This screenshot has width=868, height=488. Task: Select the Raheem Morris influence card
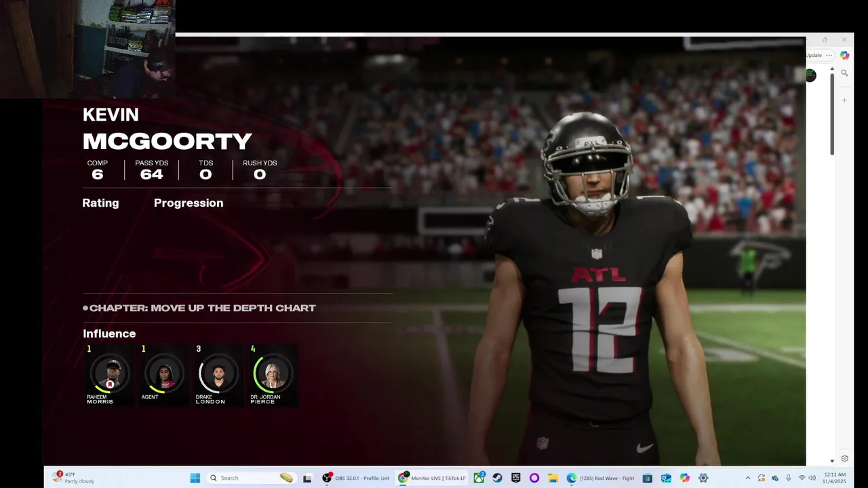pos(110,375)
